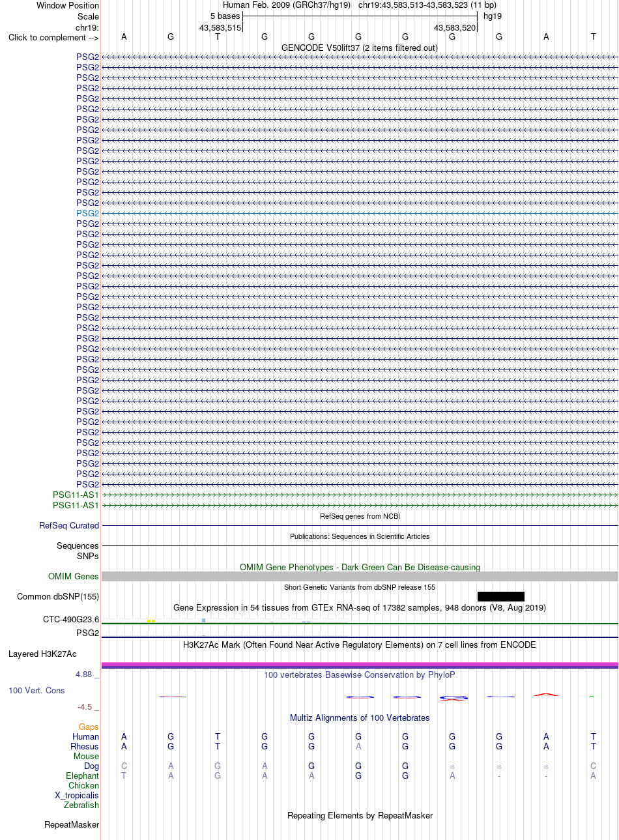Click the 'RepeatMasker' side label
The width and height of the screenshot is (619, 840).
click(x=72, y=824)
